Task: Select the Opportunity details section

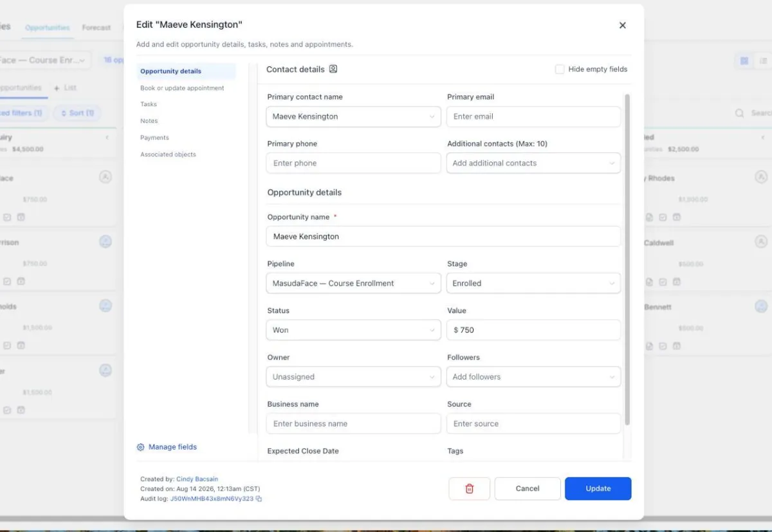Action: 187,71
